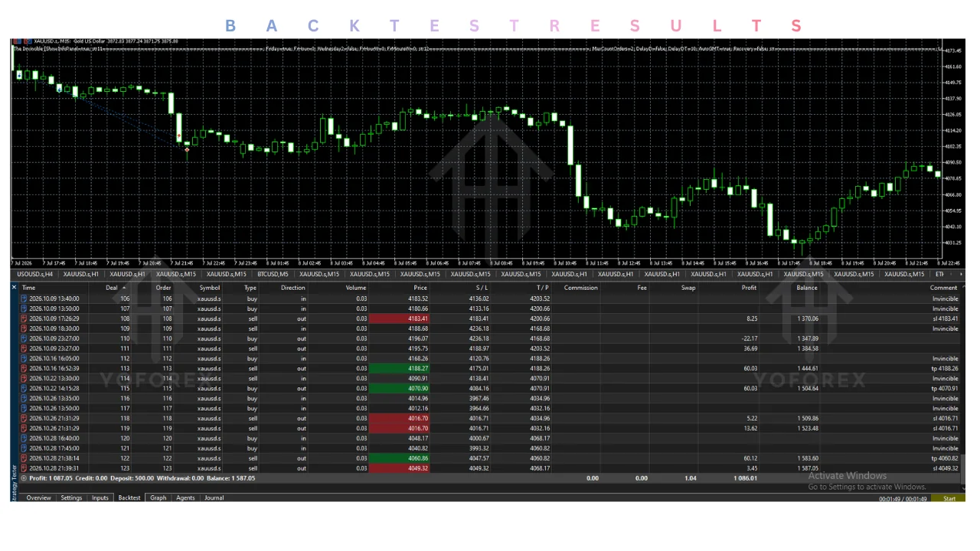Click the Comment column header
Screen dimensions: 980x551
point(944,288)
